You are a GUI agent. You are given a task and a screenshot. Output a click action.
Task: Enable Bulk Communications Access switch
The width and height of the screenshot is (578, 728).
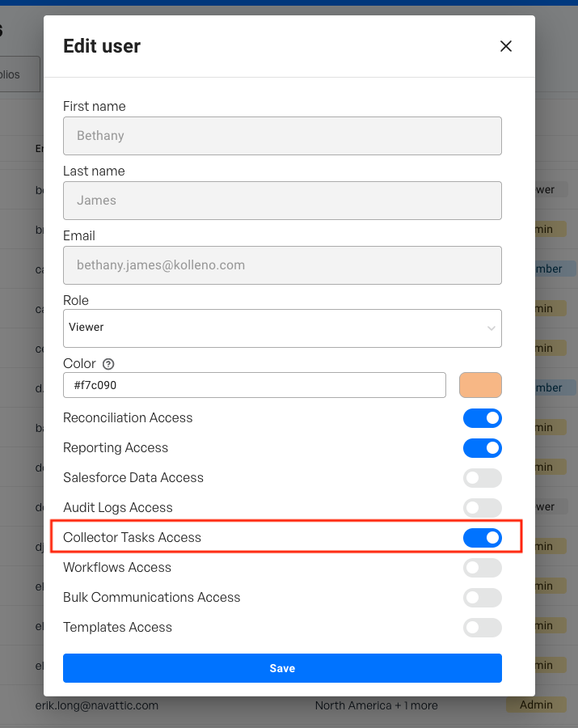pyautogui.click(x=483, y=598)
